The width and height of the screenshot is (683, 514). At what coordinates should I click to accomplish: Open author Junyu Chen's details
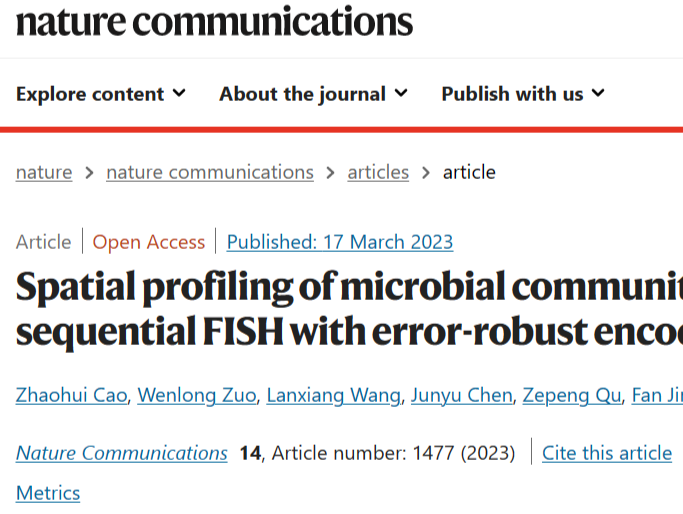(x=462, y=396)
